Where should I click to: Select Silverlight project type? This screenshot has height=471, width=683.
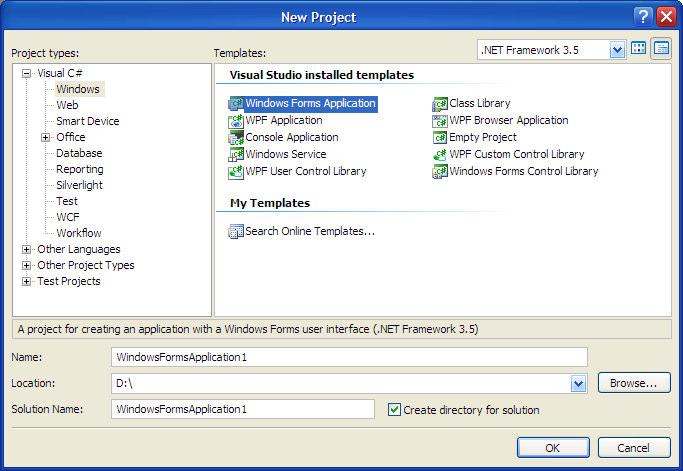click(79, 186)
